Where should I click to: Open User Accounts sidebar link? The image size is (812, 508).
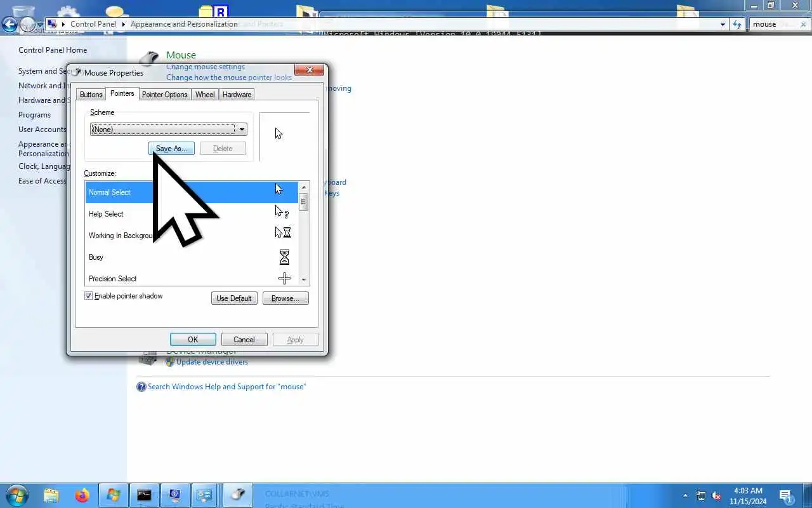click(x=42, y=129)
